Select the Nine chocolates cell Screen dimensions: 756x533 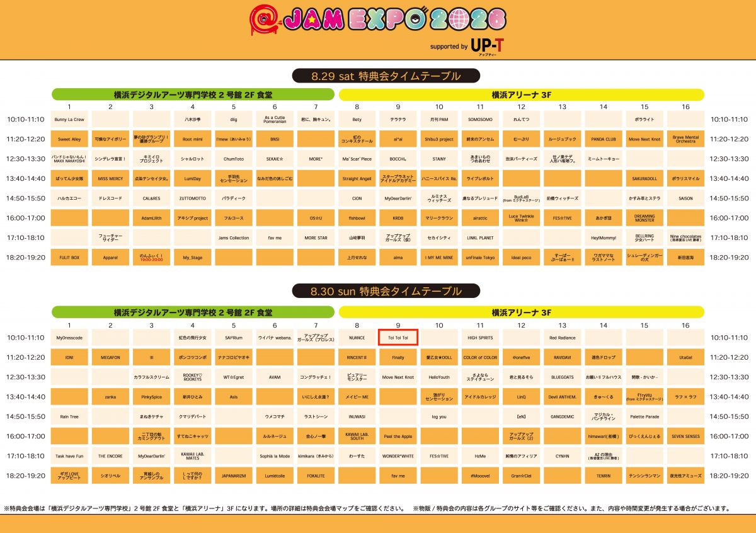(x=685, y=238)
